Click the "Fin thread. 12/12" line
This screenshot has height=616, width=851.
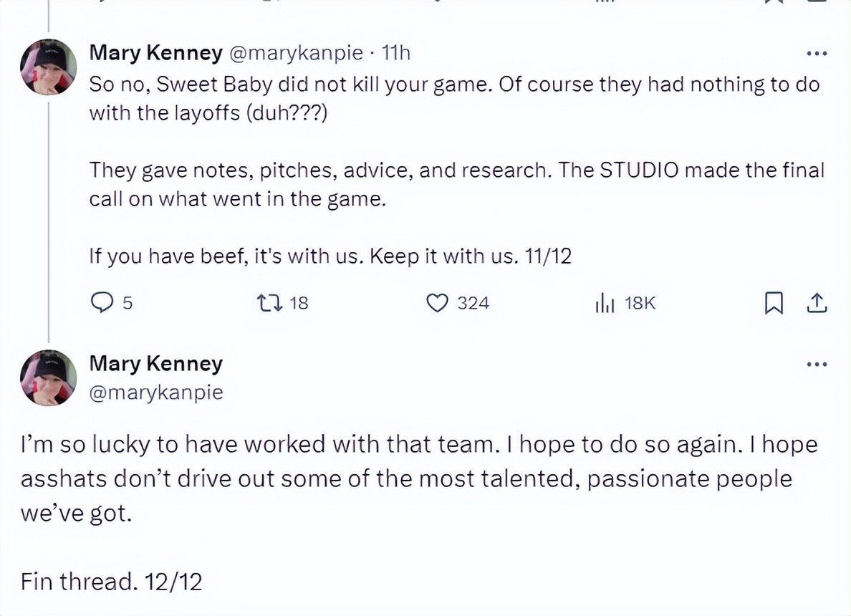112,581
